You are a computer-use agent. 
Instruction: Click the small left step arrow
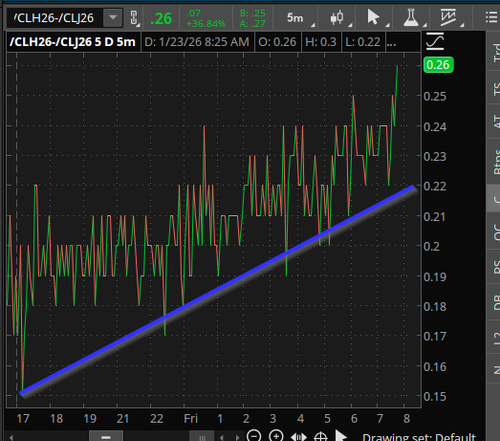pyautogui.click(x=222, y=437)
